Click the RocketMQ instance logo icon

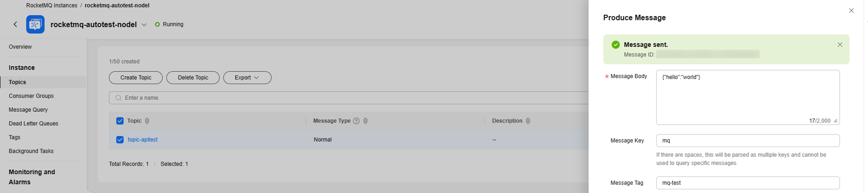[35, 24]
